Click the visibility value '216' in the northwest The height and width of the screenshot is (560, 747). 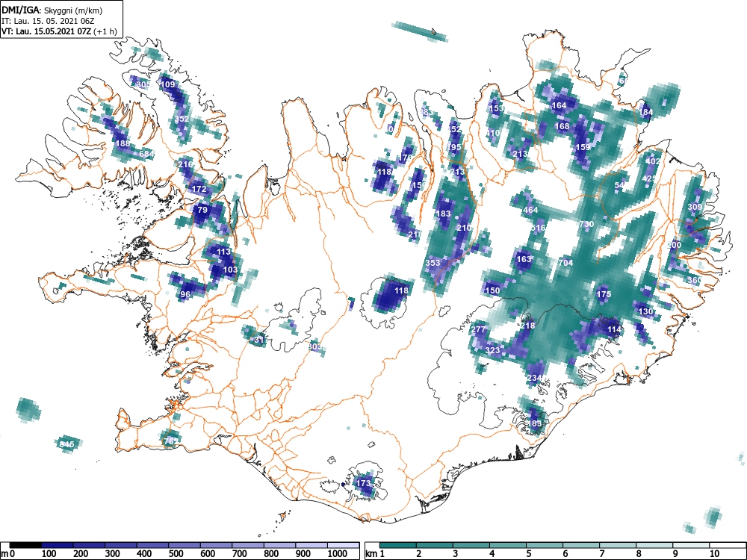click(185, 164)
